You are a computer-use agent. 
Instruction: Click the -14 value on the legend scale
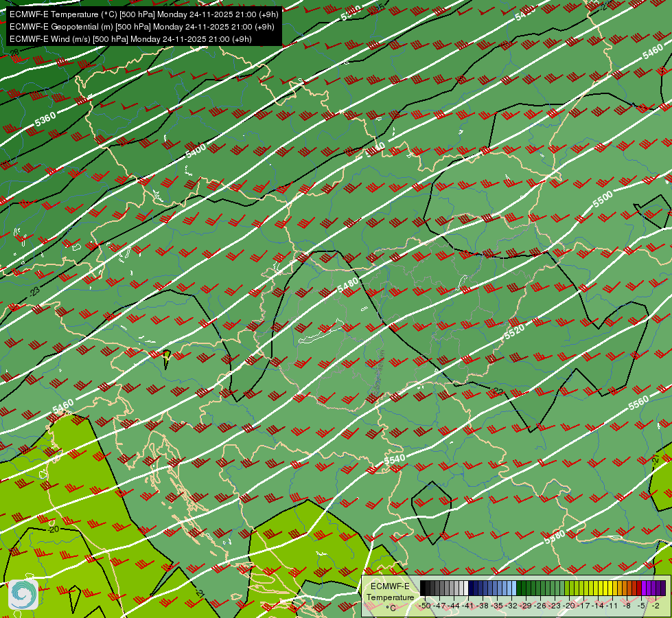pos(599,606)
